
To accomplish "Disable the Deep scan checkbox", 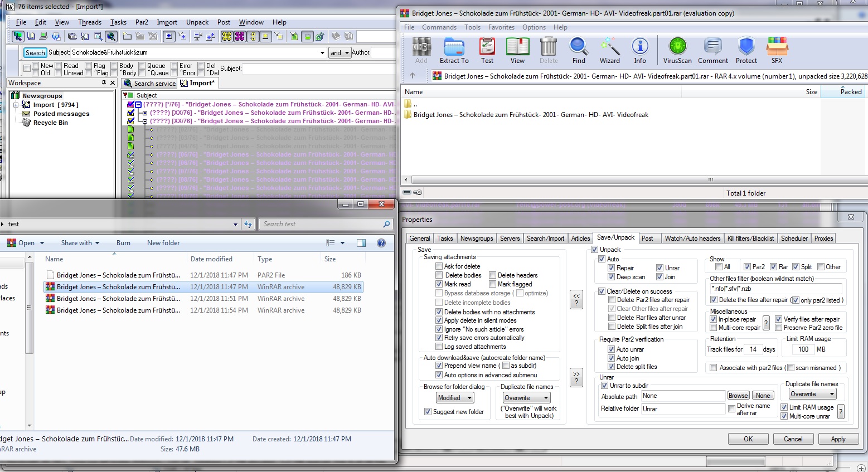I will click(612, 277).
